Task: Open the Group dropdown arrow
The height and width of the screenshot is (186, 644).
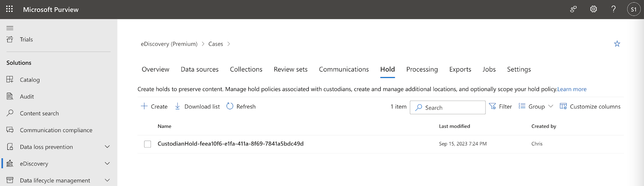Action: click(x=551, y=106)
